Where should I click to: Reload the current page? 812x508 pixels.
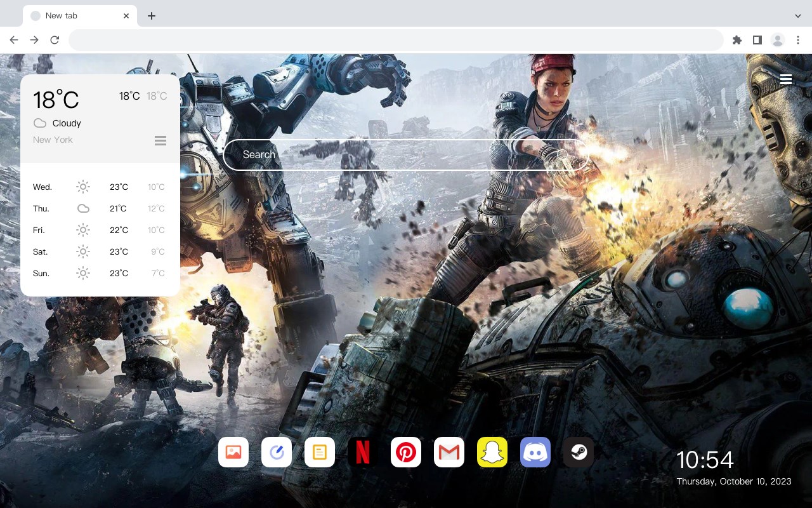point(55,40)
